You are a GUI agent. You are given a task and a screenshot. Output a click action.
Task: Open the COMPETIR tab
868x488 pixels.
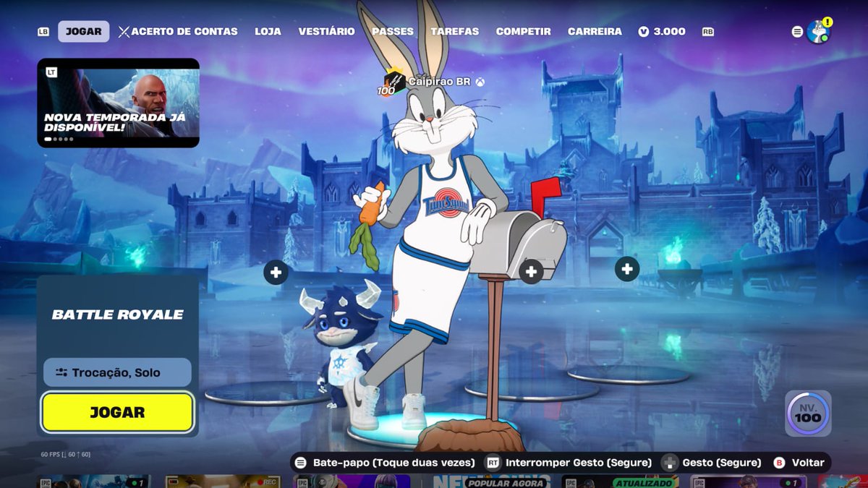523,32
